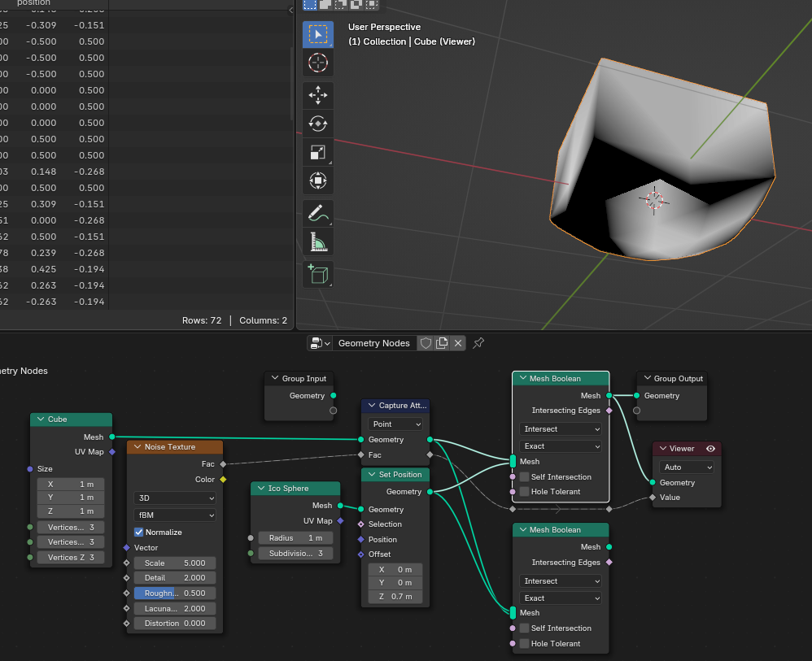
Task: Collapse the Group Input node
Action: click(x=275, y=378)
